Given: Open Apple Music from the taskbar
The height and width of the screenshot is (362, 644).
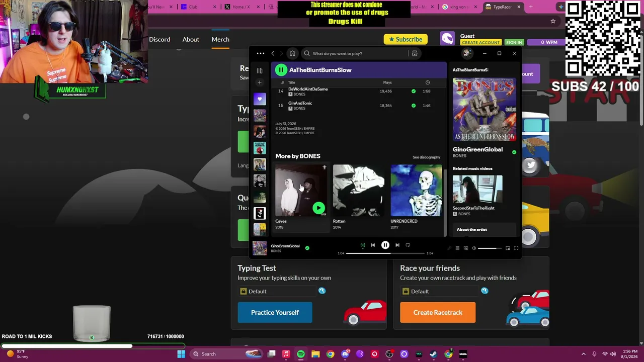Looking at the screenshot, I should click(286, 354).
